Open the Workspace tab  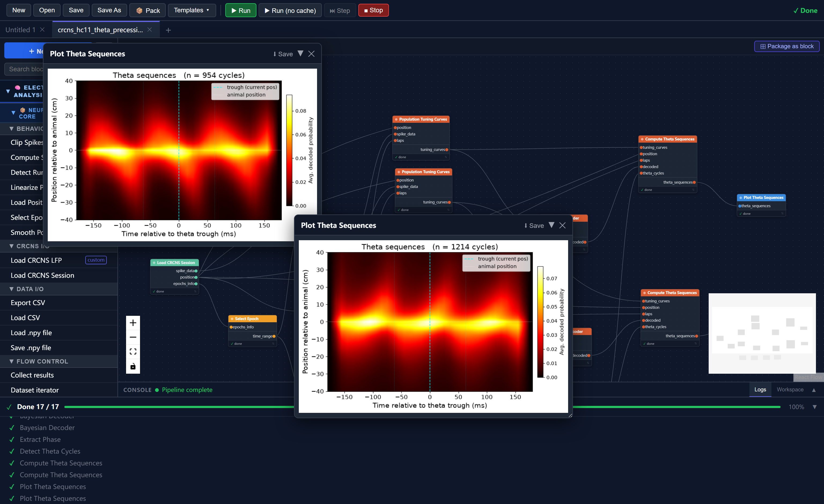pyautogui.click(x=790, y=389)
